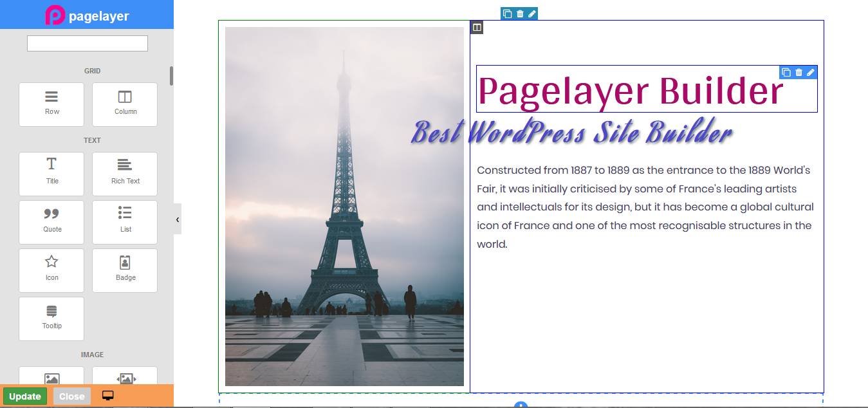Delete the Pagelayer Builder heading element
This screenshot has width=868, height=408.
click(x=799, y=72)
